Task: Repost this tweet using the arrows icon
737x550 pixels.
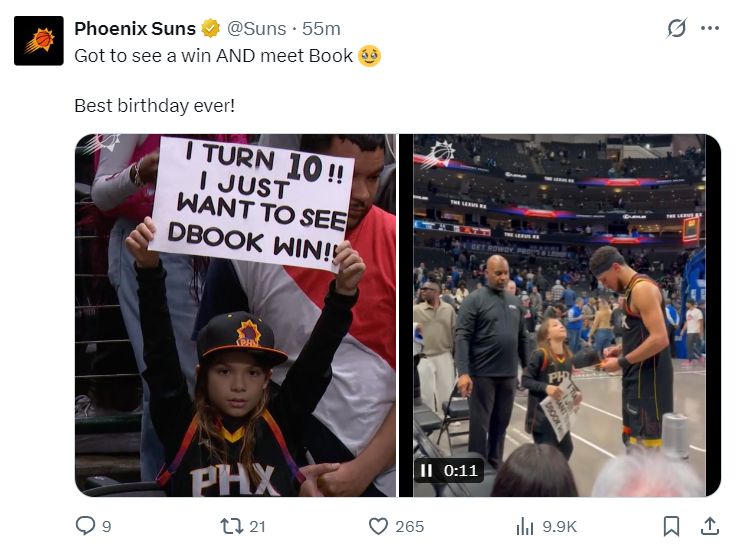Action: [232, 526]
